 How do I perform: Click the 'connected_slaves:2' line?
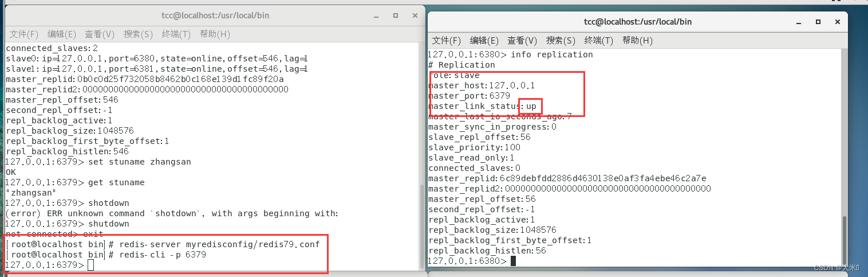(x=52, y=48)
